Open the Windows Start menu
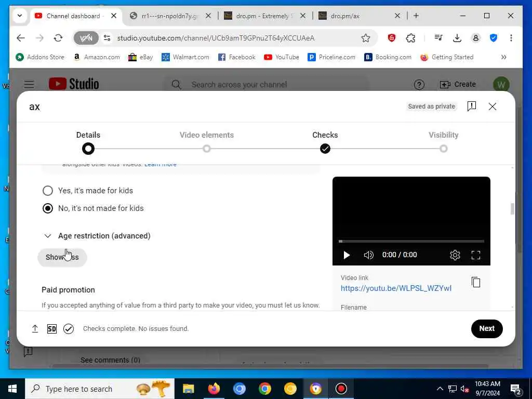Viewport: 532px width, 399px height. coord(12,389)
